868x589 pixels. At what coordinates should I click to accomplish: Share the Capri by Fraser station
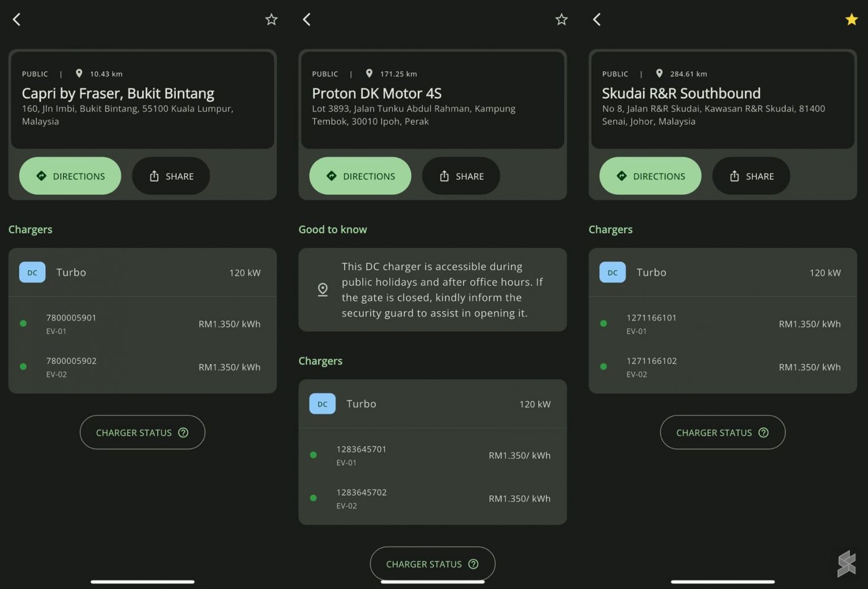pos(171,176)
